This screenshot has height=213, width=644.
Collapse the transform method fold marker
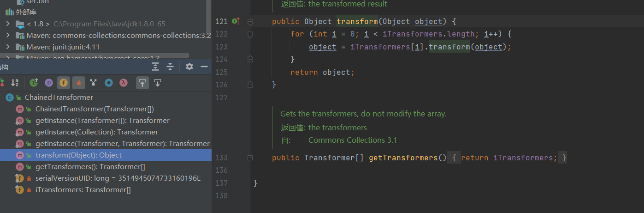coord(250,22)
